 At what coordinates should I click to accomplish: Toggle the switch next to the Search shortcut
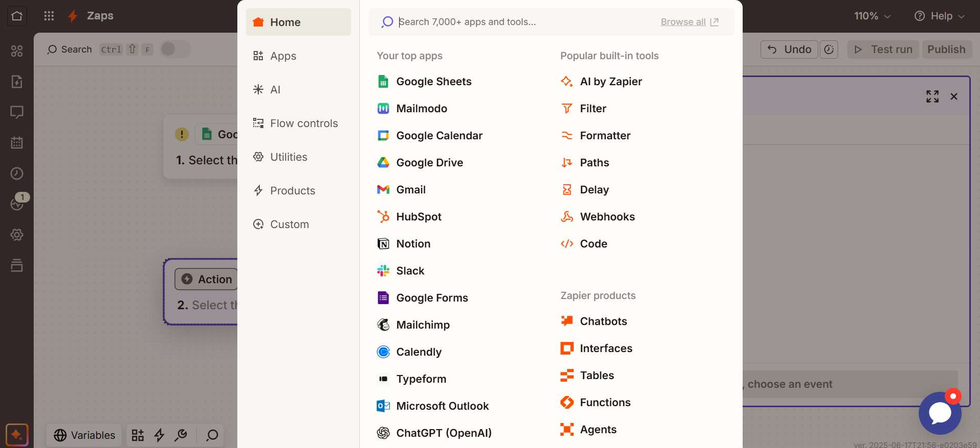[x=176, y=49]
